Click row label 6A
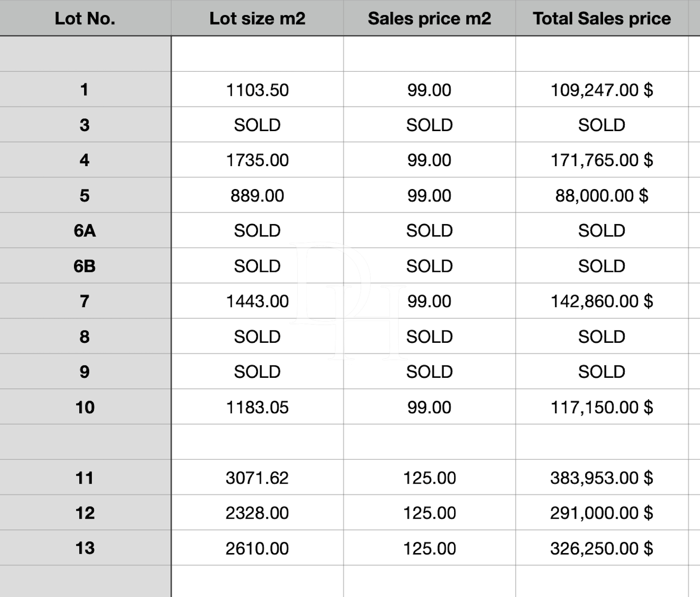 pyautogui.click(x=85, y=231)
